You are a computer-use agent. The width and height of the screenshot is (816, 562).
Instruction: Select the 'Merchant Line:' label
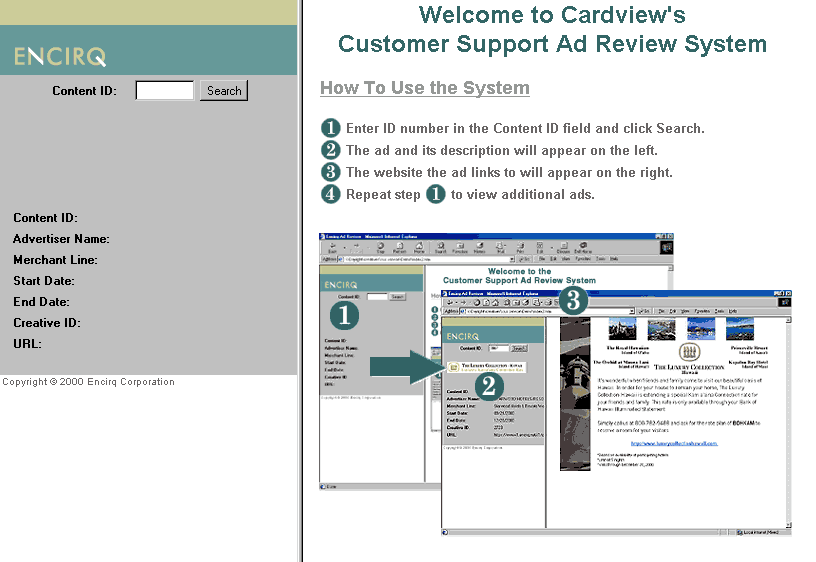55,260
